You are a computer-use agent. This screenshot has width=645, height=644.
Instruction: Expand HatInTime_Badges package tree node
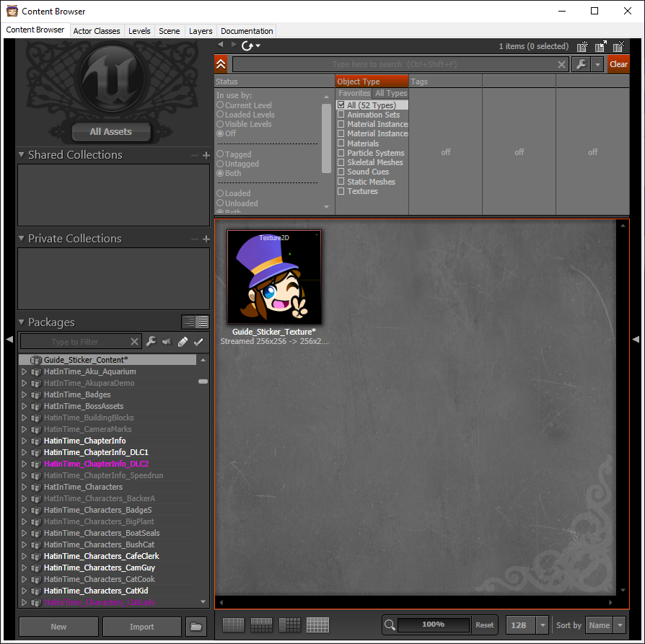[x=24, y=394]
